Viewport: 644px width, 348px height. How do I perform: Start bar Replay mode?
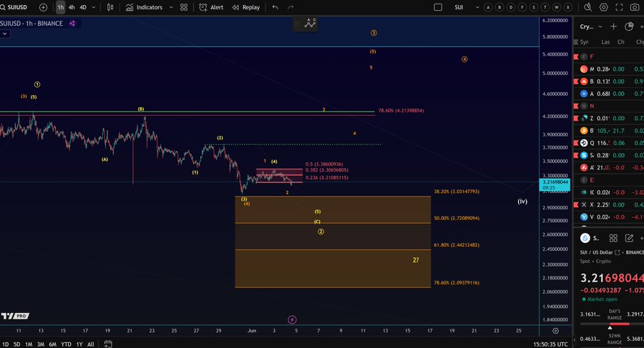(246, 7)
